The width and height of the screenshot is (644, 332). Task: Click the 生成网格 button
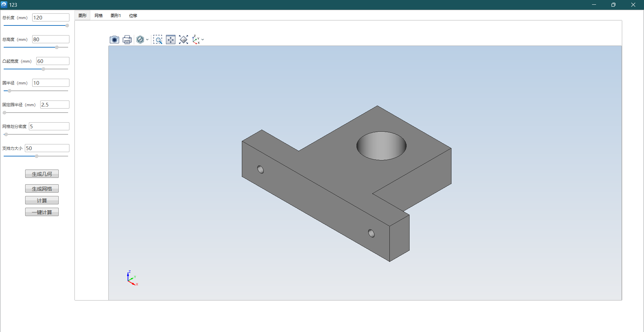coord(42,189)
